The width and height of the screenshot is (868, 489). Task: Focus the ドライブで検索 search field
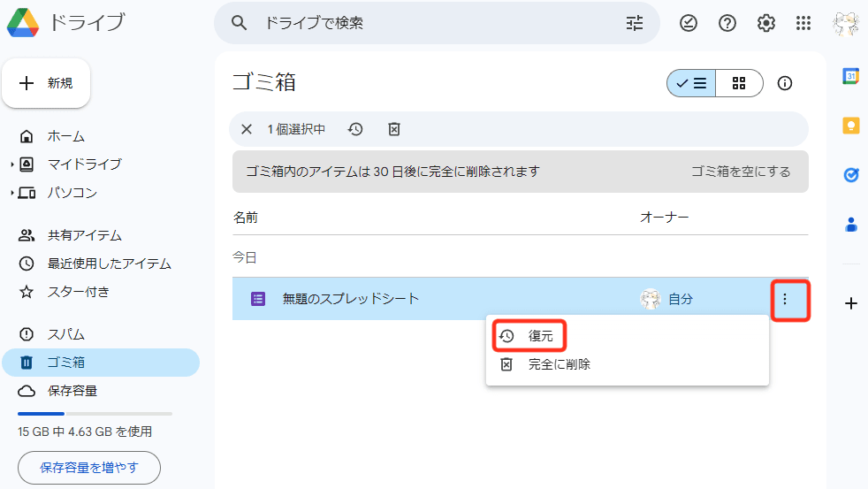pos(437,23)
